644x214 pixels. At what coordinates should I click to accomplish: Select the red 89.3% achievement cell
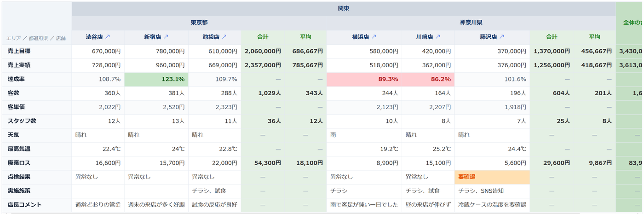click(364, 79)
